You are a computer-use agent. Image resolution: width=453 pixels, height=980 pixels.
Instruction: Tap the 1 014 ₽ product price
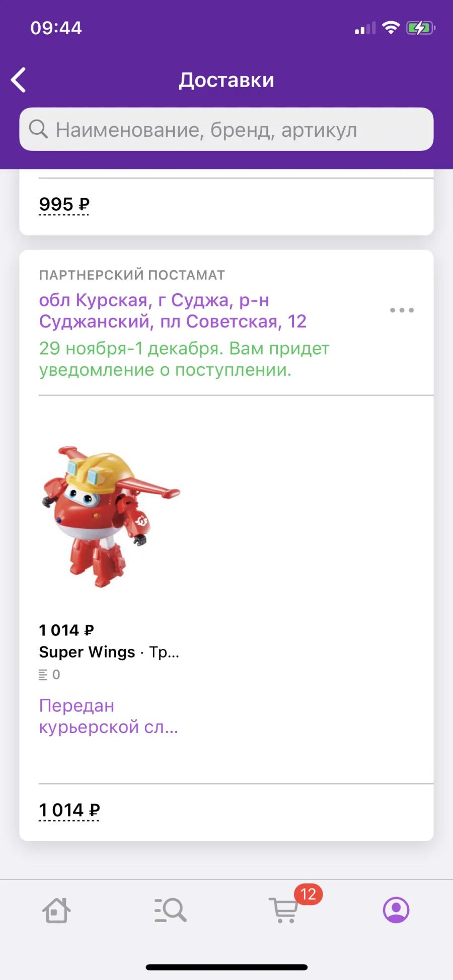click(66, 630)
